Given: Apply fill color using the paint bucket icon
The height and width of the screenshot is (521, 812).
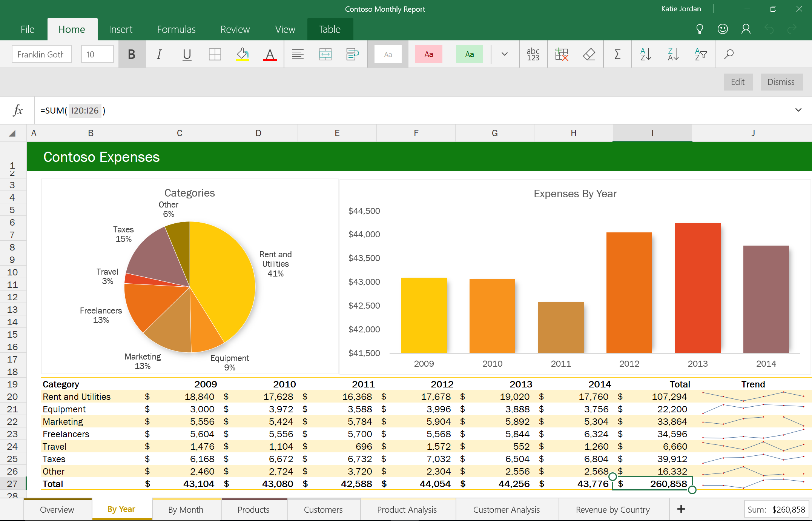Looking at the screenshot, I should [x=243, y=54].
